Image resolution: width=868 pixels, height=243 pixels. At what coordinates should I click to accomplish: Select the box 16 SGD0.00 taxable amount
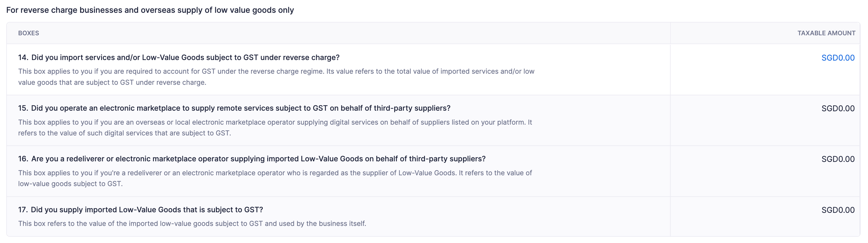(838, 159)
